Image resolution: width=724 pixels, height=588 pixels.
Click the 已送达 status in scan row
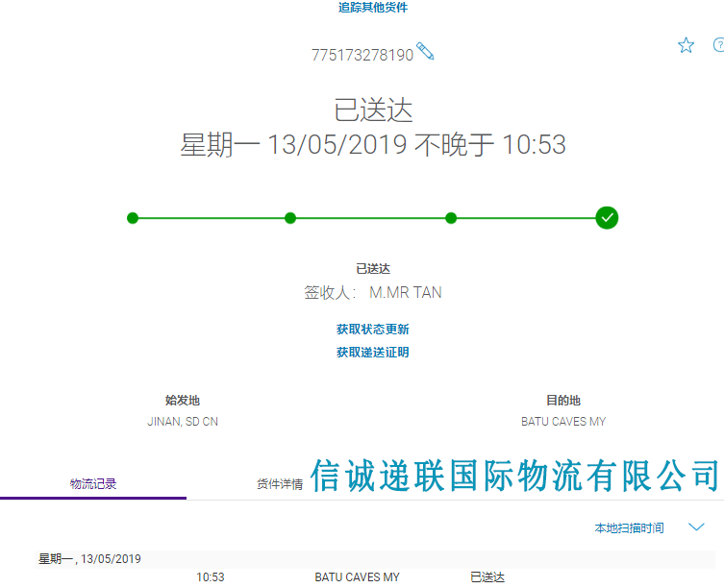click(487, 577)
